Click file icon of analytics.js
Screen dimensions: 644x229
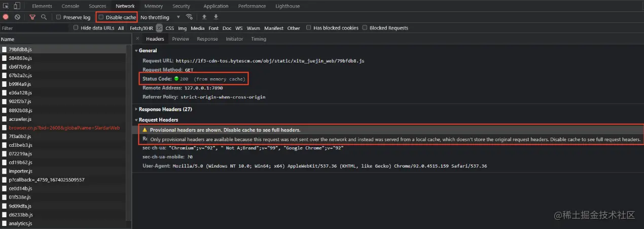pos(4,223)
